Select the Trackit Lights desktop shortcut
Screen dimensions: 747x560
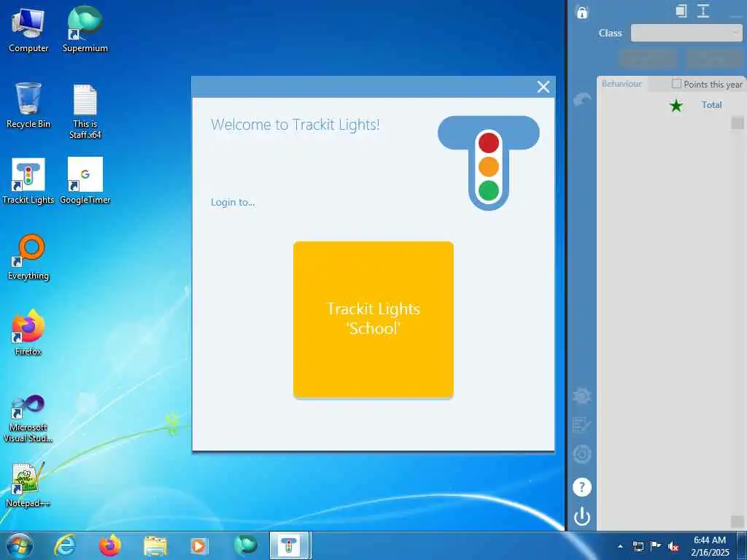(x=28, y=181)
